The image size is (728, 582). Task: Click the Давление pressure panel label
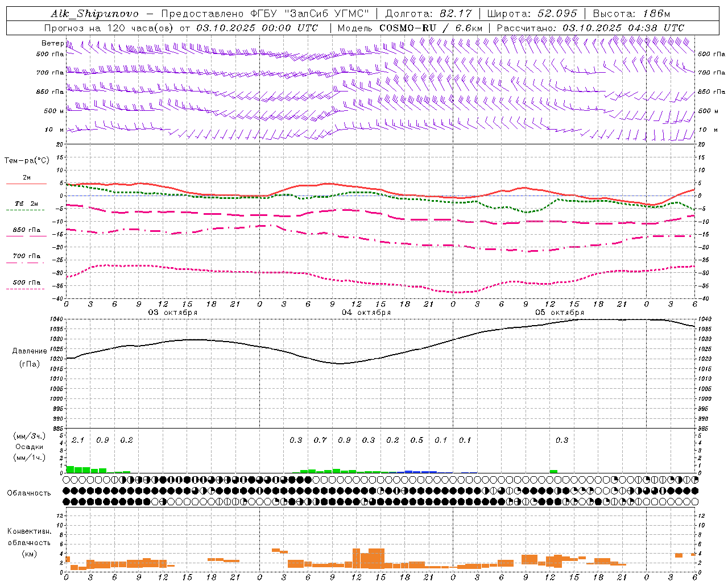pyautogui.click(x=30, y=351)
